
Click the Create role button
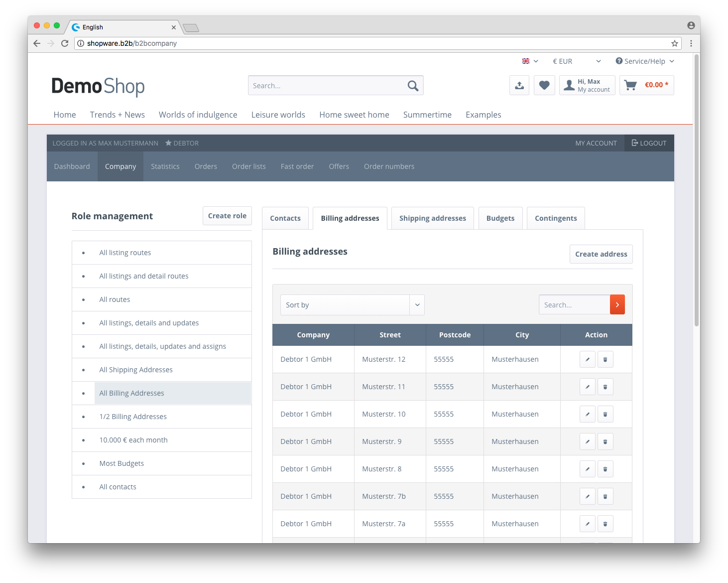coord(227,216)
